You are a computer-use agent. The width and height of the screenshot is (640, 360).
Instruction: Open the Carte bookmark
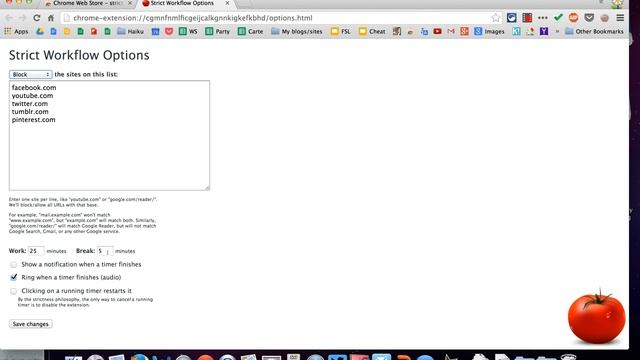[250, 31]
